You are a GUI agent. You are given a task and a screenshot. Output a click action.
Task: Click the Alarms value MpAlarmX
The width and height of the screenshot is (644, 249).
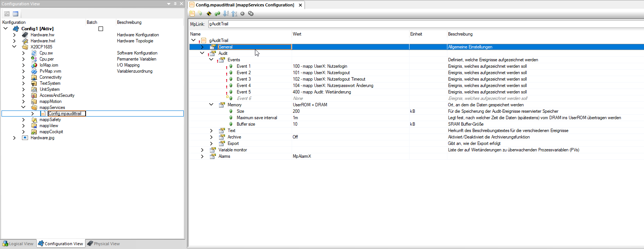(x=302, y=156)
